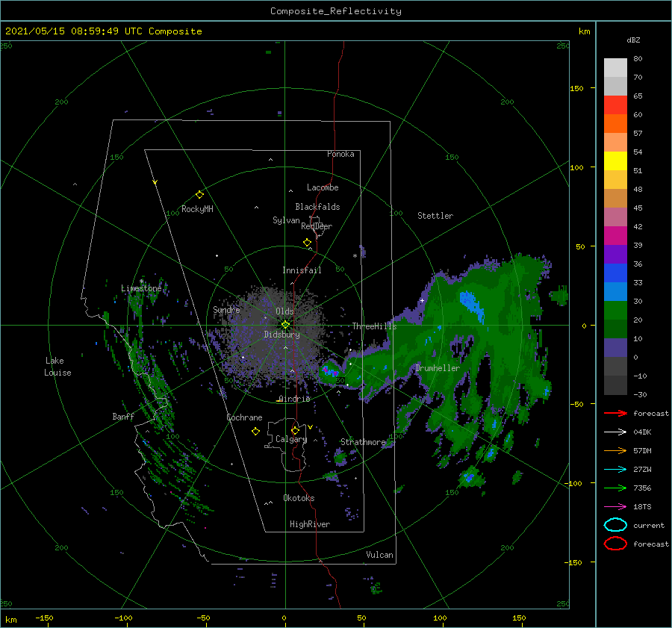Click the Lake Louise label
672x628 pixels.
pyautogui.click(x=57, y=367)
